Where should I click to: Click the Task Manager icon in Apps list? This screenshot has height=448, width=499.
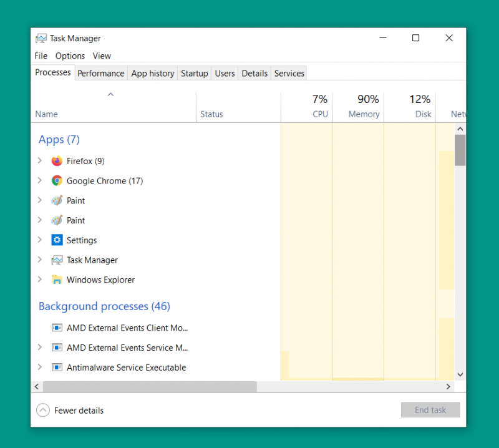coord(57,260)
